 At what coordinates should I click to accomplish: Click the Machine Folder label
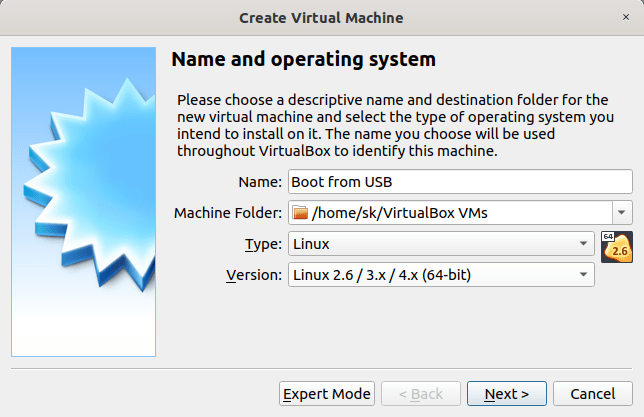228,213
